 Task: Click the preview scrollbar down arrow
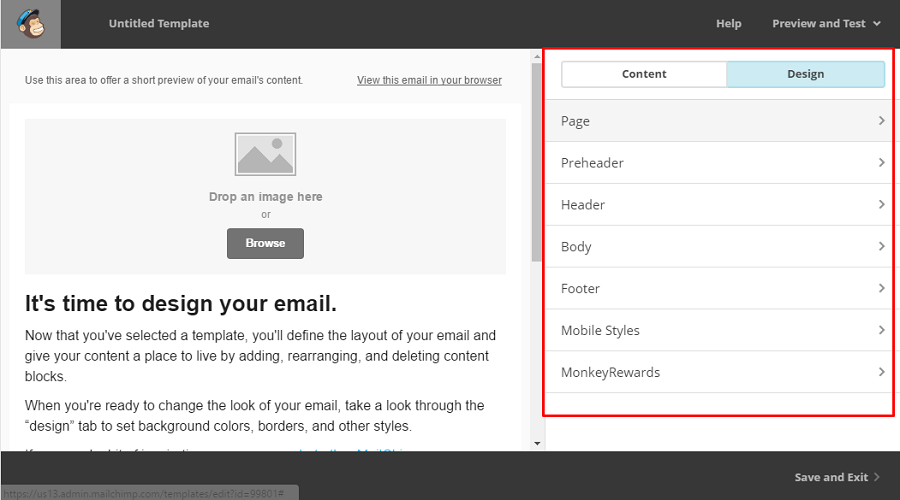pos(537,443)
